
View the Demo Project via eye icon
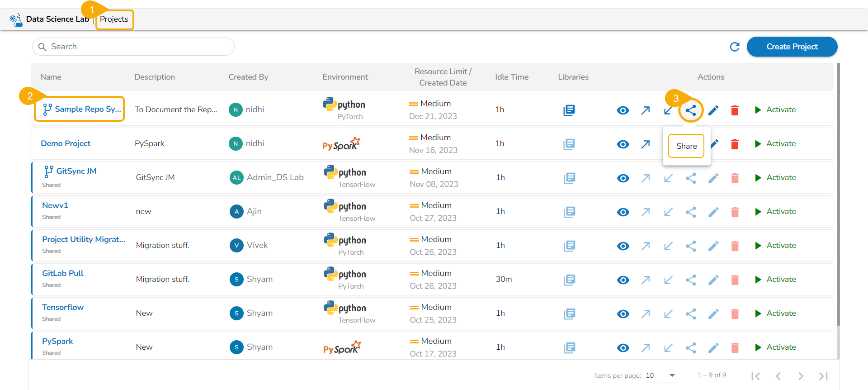(x=623, y=144)
